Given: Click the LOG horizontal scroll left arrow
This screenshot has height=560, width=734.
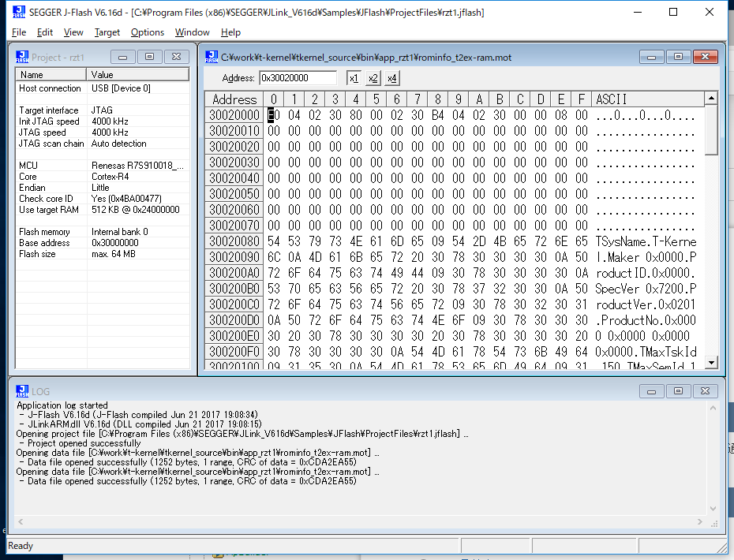Looking at the screenshot, I should 21,521.
